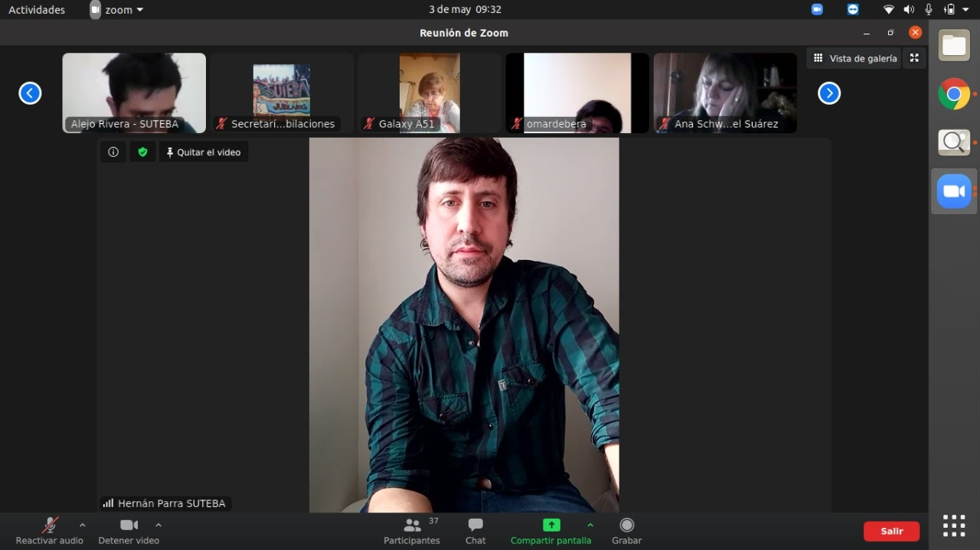Switch to Vista de galería
The image size is (980, 550).
(854, 58)
